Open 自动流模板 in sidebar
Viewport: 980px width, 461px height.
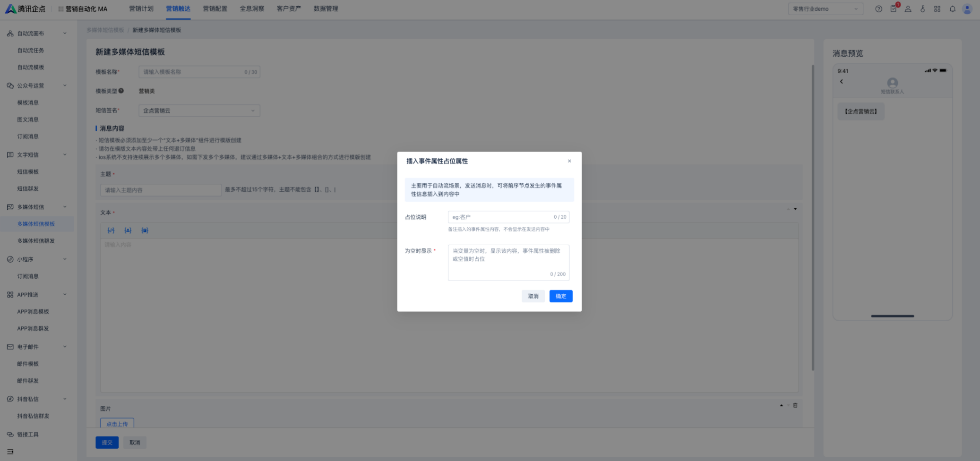(x=31, y=68)
